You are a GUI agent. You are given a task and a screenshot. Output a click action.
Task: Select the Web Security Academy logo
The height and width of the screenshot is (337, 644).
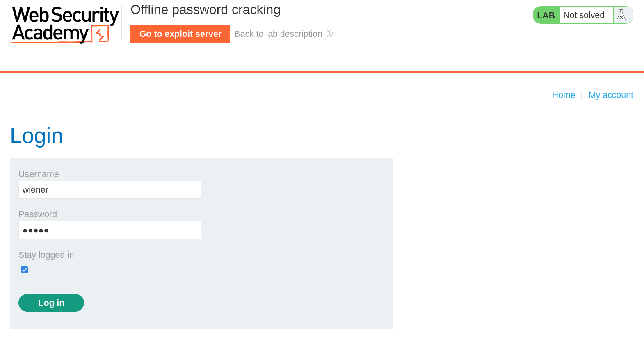(x=62, y=24)
